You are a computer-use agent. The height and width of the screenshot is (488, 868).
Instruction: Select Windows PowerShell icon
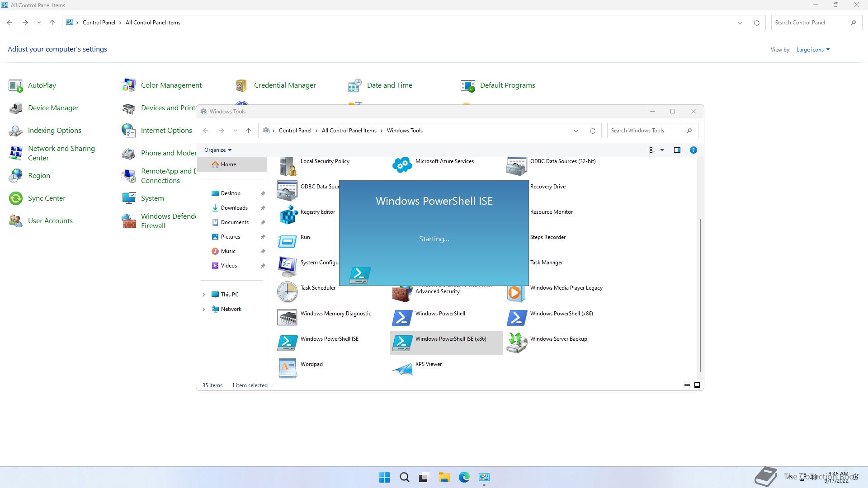coord(402,318)
